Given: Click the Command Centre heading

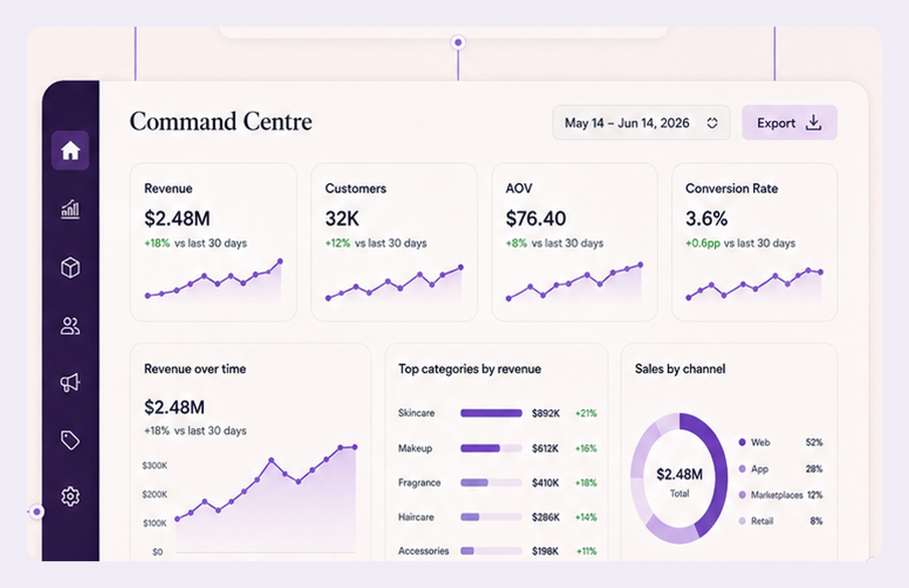Looking at the screenshot, I should (221, 121).
